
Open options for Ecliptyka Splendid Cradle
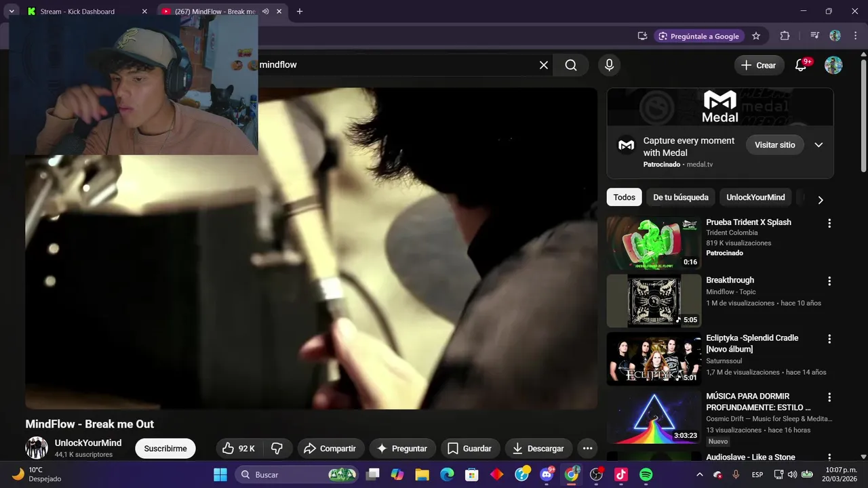pos(829,339)
